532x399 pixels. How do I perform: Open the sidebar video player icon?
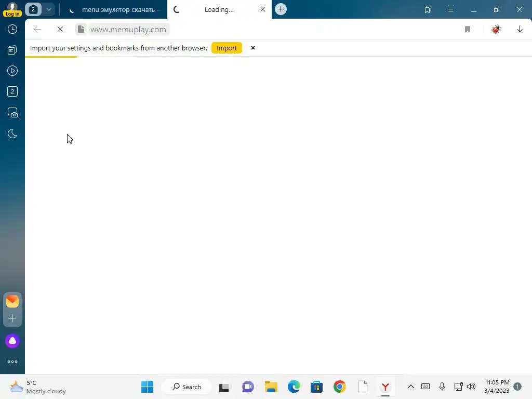point(12,71)
